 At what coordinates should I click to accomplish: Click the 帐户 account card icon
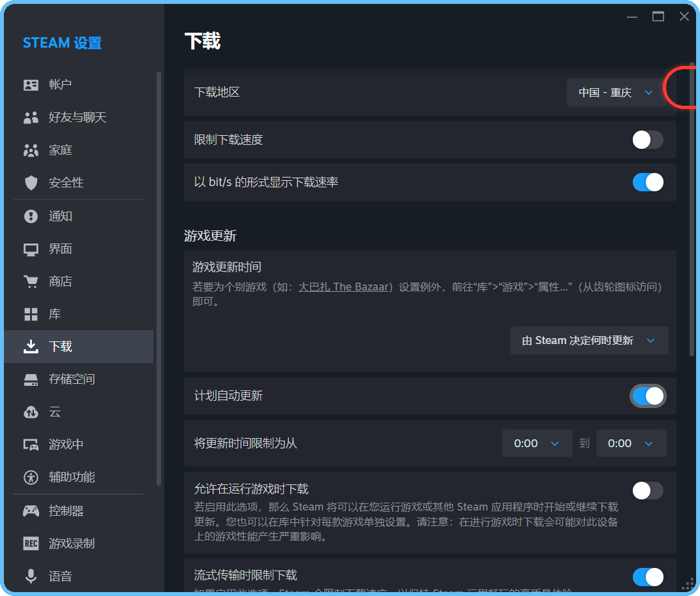(x=31, y=85)
